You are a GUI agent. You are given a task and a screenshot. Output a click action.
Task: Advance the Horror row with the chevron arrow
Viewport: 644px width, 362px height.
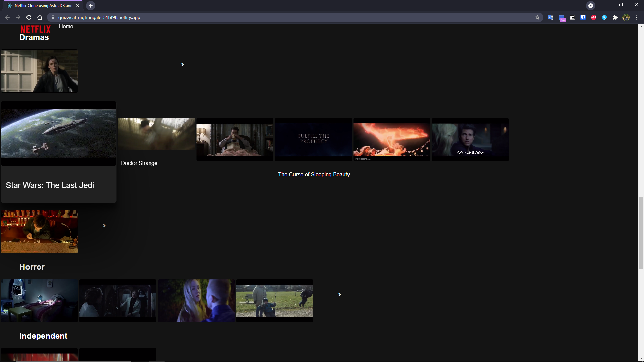coord(339,295)
